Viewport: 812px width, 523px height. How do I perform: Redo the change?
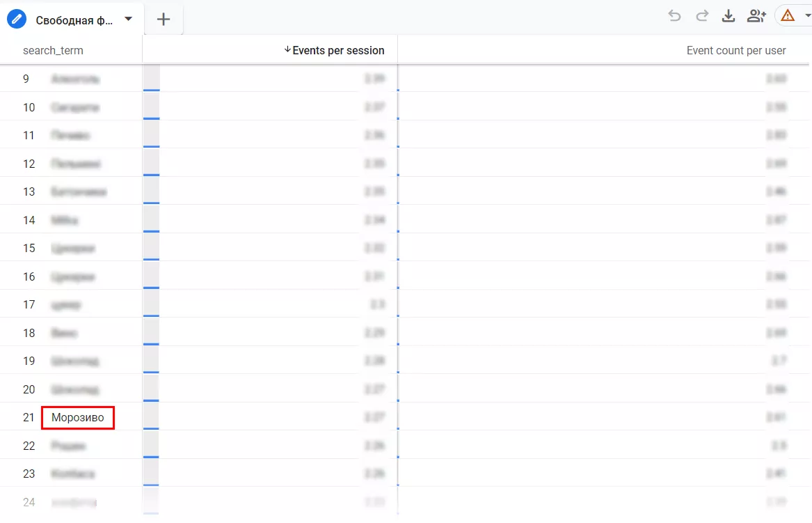(x=701, y=16)
